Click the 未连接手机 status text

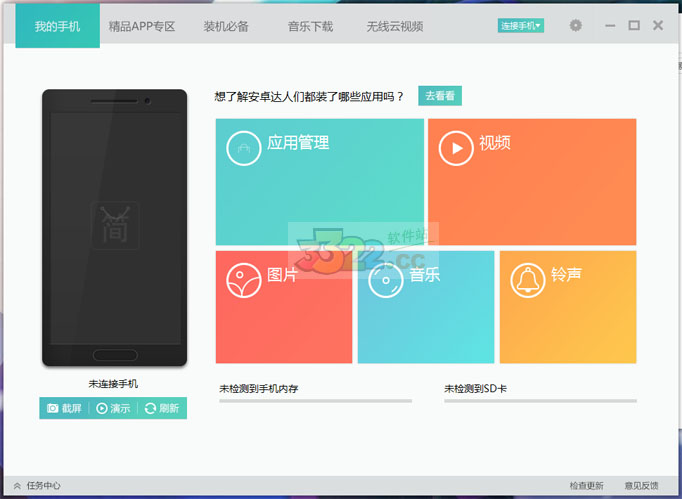(x=113, y=384)
